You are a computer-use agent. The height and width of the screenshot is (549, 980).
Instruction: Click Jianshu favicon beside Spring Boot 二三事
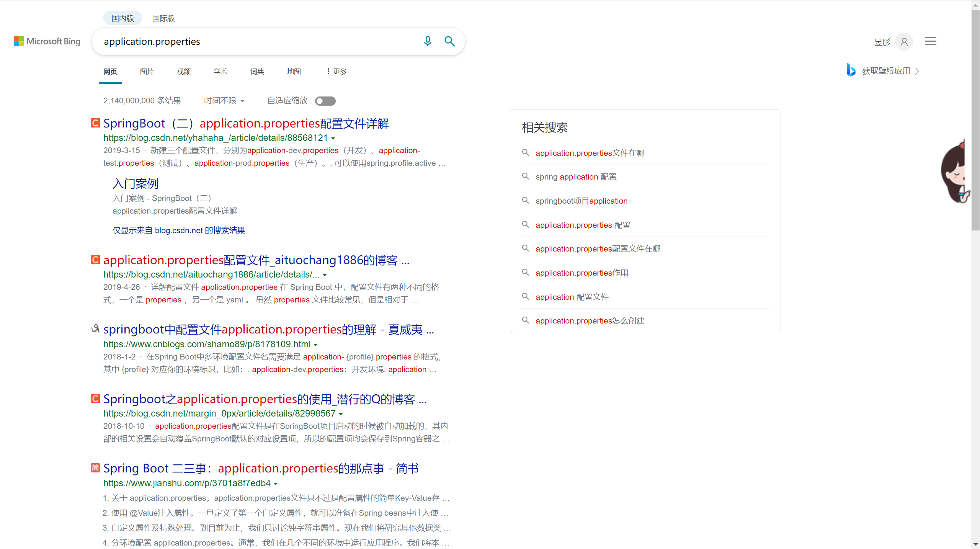coord(95,468)
